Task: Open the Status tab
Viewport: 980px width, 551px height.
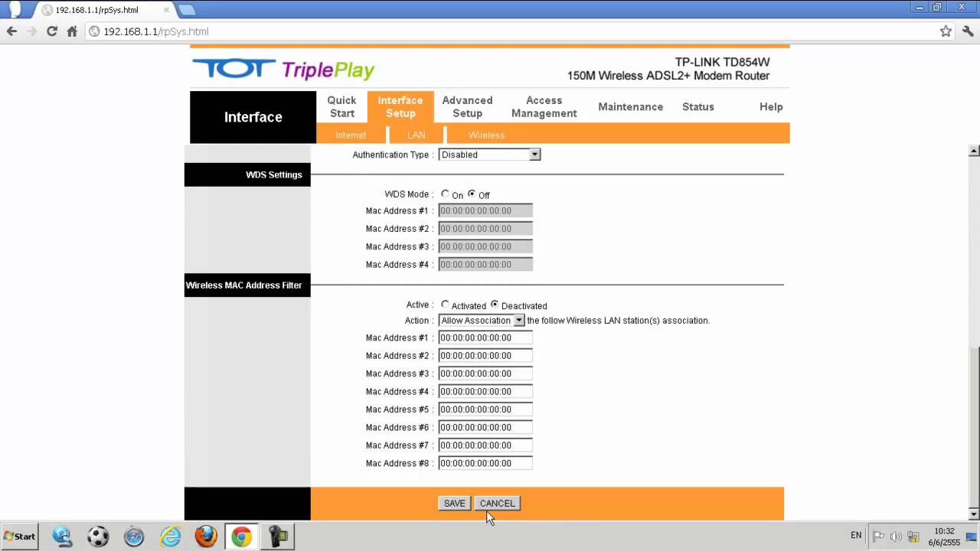Action: click(698, 107)
